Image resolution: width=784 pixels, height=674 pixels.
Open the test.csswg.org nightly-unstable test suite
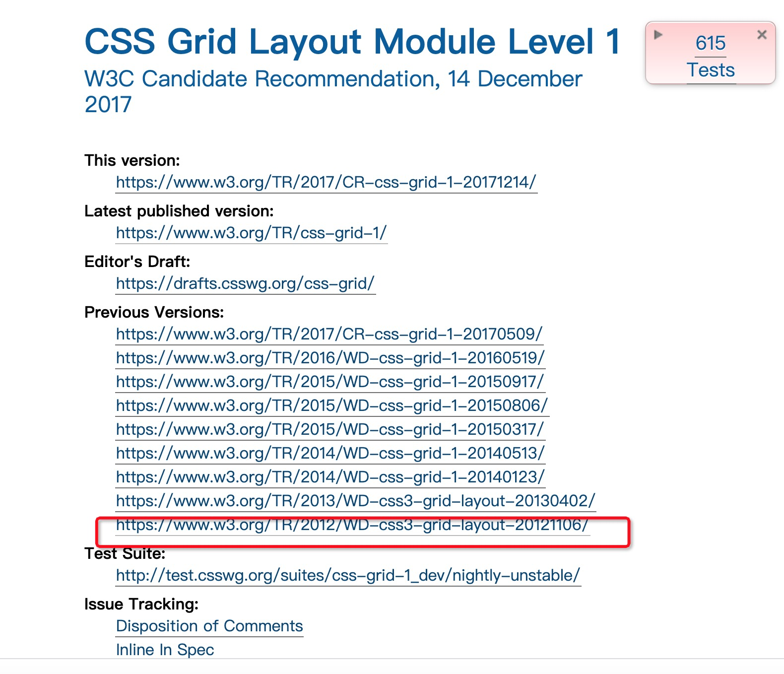(348, 575)
